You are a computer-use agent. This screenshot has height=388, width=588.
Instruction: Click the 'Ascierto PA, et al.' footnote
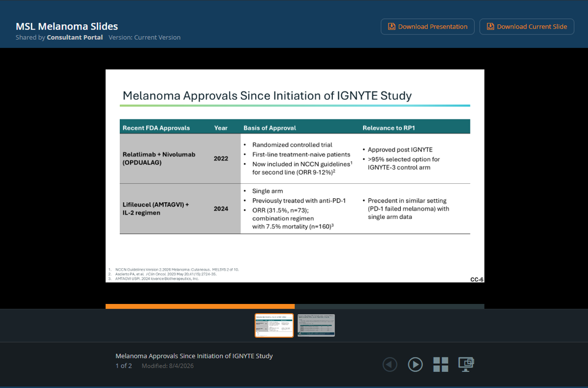coord(166,274)
